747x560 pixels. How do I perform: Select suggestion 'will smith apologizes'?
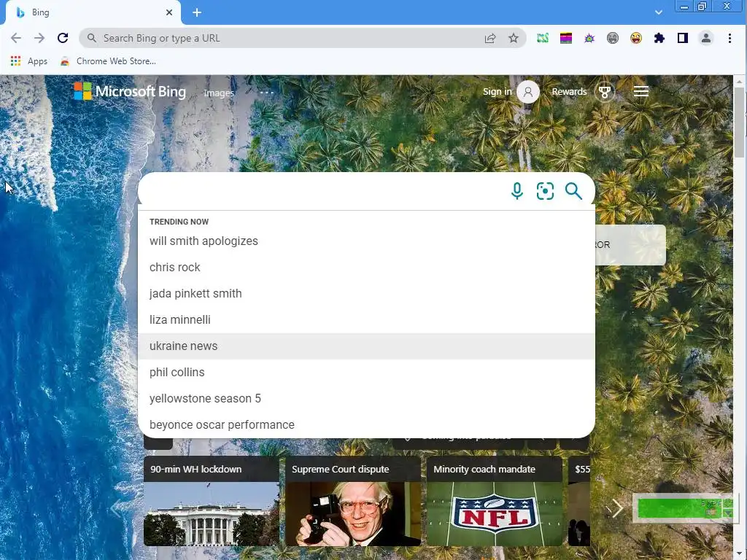pos(366,241)
